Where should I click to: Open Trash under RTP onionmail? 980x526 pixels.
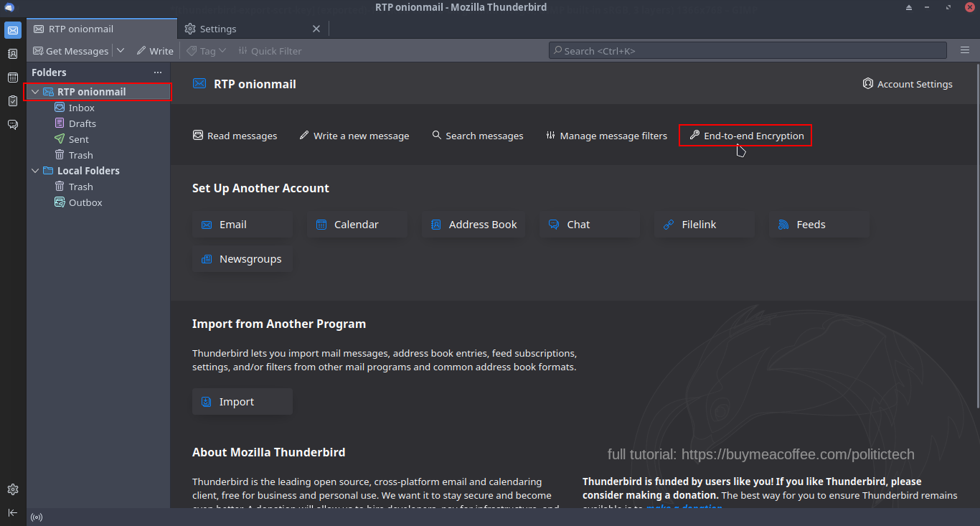pos(98,155)
